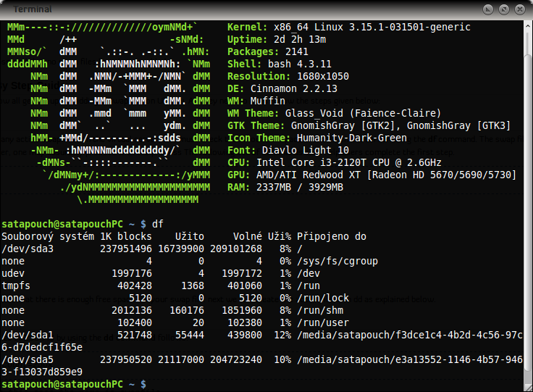
Task: Click the Font Diavlo Light 10 text
Action: point(288,150)
